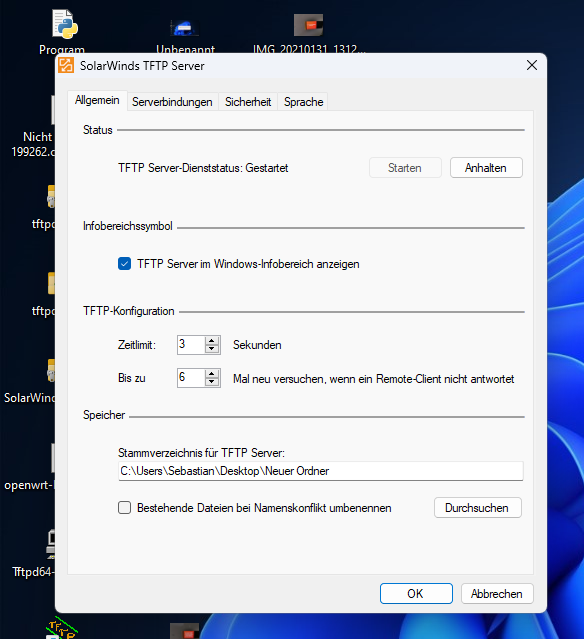Select the openwrt file icon on desktop
584x639 pixels.
[53, 458]
